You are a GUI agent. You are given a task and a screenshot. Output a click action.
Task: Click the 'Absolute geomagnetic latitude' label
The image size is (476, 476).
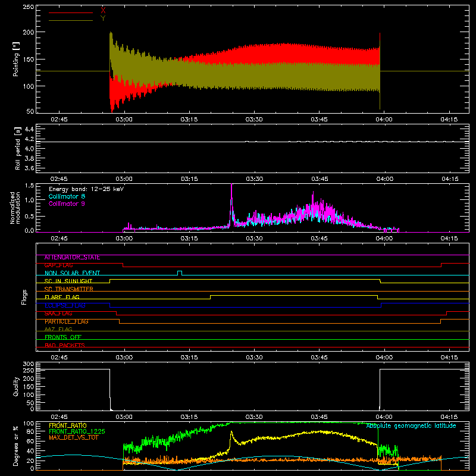(411, 425)
